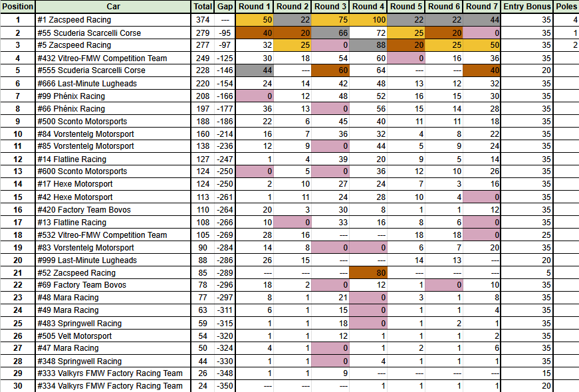
Task: Select the #334 Valkyrs FMW Factory Racing Team cell
Action: [x=113, y=386]
